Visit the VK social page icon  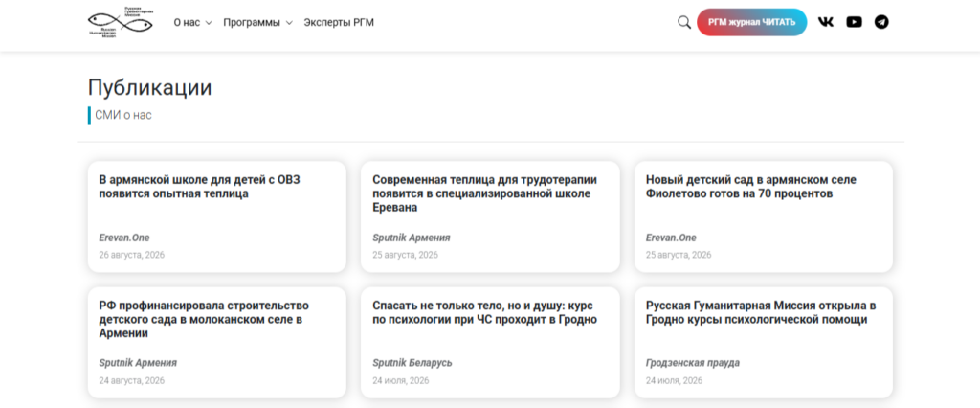[826, 23]
